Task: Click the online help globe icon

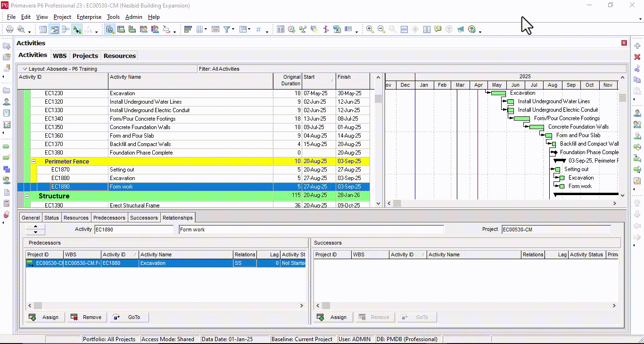Action: click(472, 29)
